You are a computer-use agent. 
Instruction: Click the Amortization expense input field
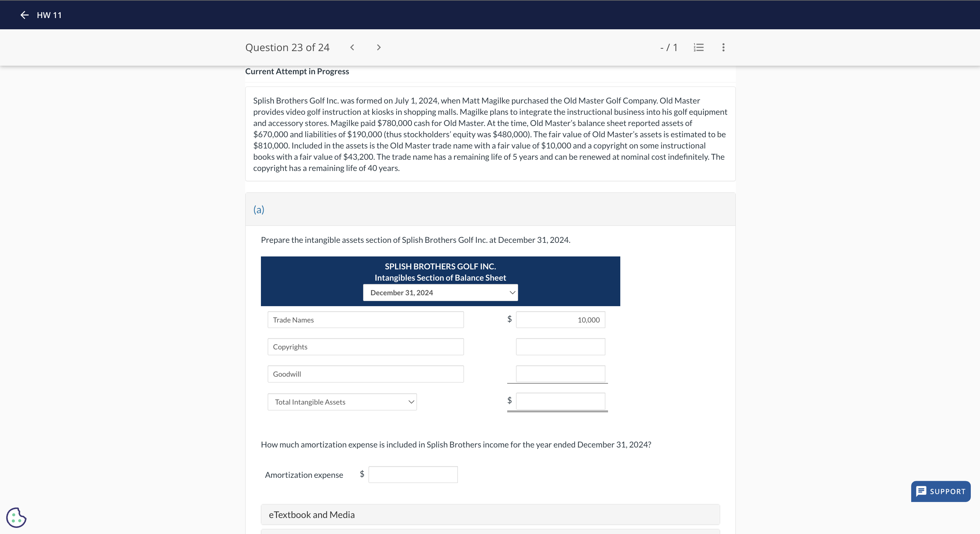pyautogui.click(x=413, y=475)
